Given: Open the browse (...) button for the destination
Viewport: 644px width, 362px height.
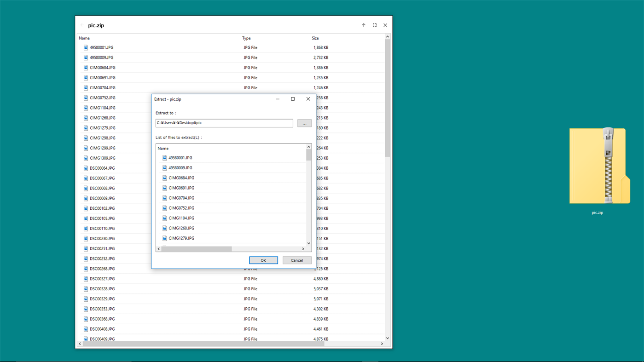Looking at the screenshot, I should [x=304, y=123].
